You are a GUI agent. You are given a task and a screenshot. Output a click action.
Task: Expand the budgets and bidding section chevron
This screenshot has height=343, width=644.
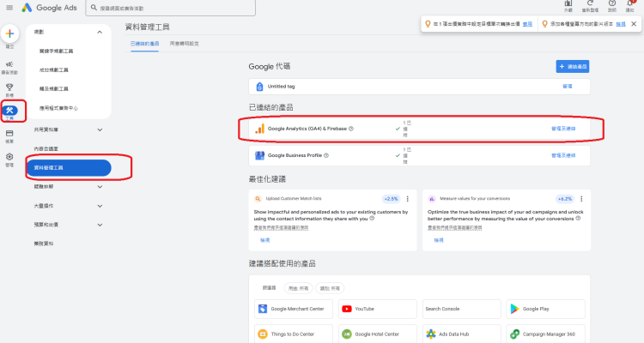[100, 225]
